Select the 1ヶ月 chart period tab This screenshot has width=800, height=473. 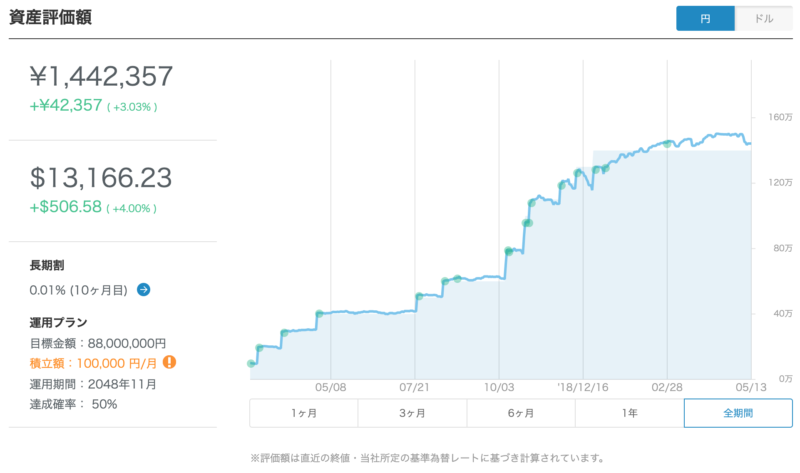pyautogui.click(x=304, y=413)
